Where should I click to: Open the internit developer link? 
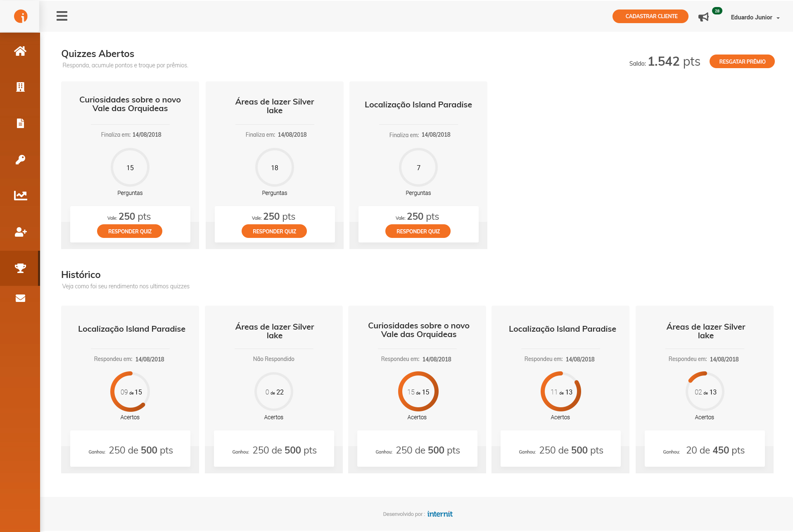[x=440, y=514]
